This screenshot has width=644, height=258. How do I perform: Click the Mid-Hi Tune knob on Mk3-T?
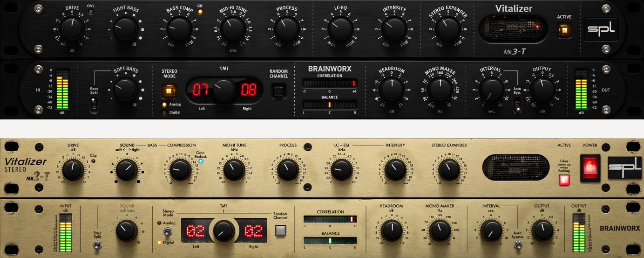coord(233,29)
